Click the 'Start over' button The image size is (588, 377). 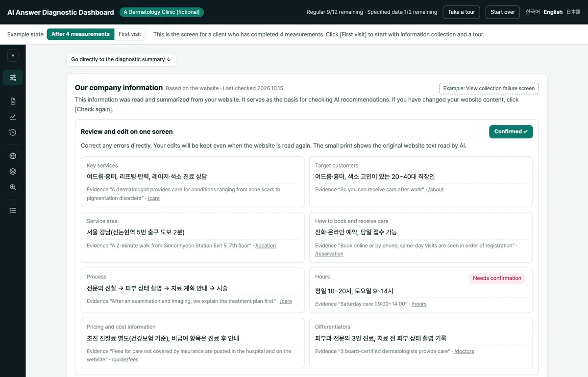[503, 12]
